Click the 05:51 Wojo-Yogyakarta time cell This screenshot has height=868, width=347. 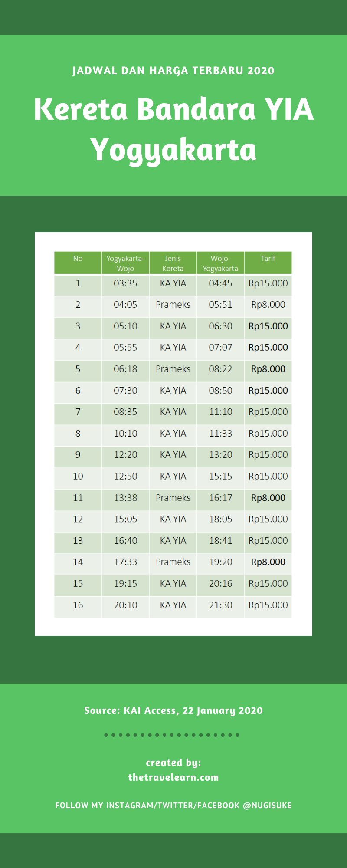click(x=220, y=305)
